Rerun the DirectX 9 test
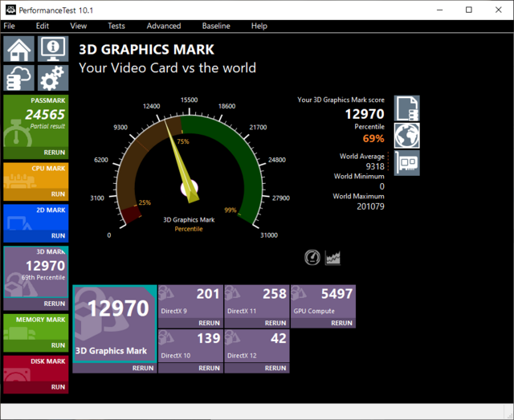Image resolution: width=514 pixels, height=420 pixels. tap(209, 323)
